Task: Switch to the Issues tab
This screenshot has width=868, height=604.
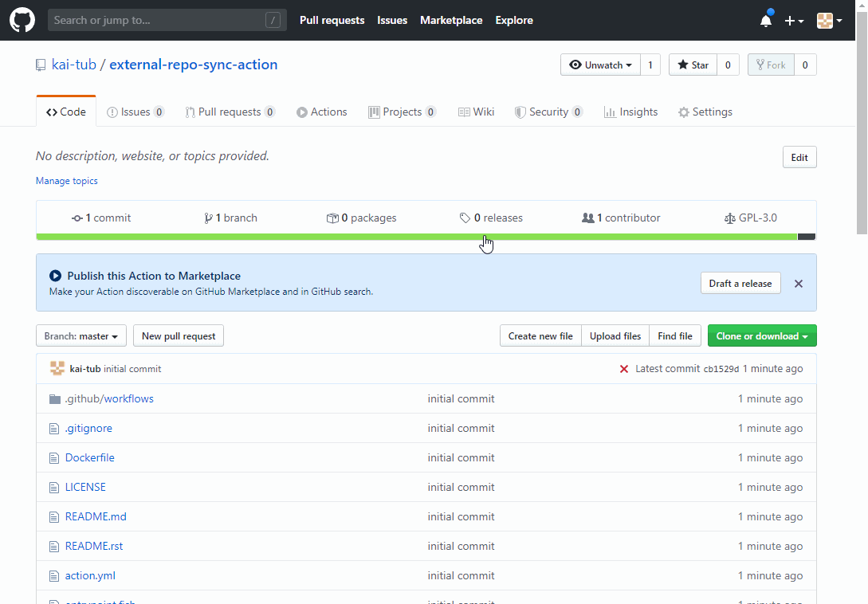Action: tap(136, 112)
